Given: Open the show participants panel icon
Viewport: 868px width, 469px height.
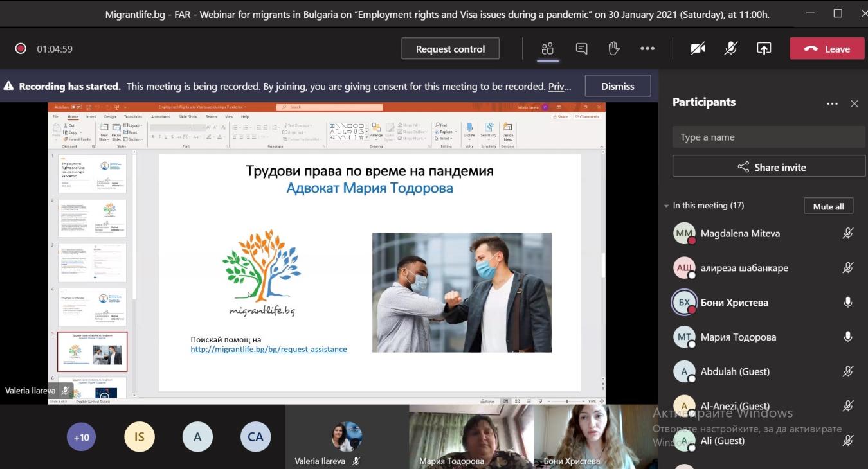Looking at the screenshot, I should click(547, 49).
